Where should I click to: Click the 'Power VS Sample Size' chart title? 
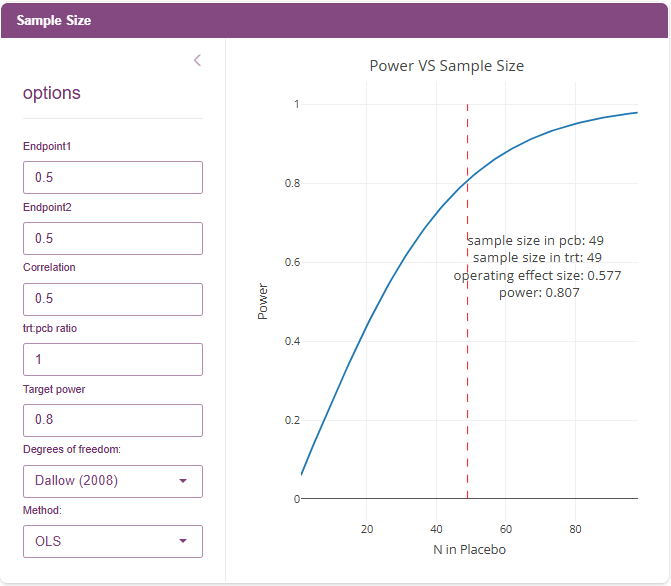447,66
